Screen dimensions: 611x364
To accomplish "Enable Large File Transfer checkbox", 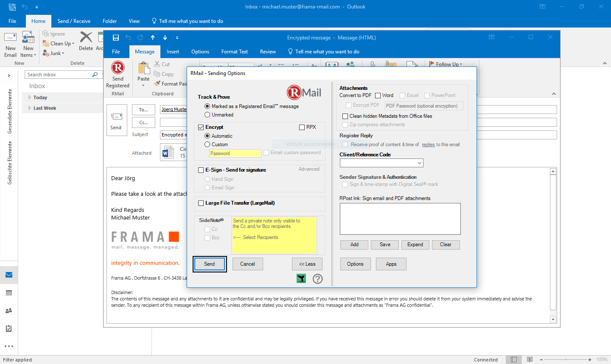I will (201, 203).
